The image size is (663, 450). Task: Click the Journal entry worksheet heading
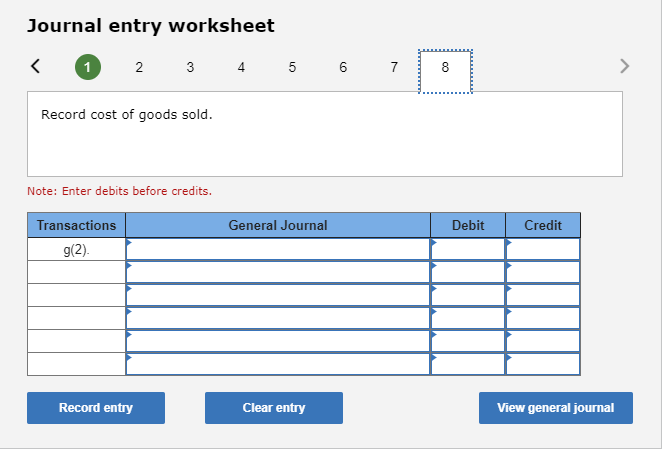point(151,26)
